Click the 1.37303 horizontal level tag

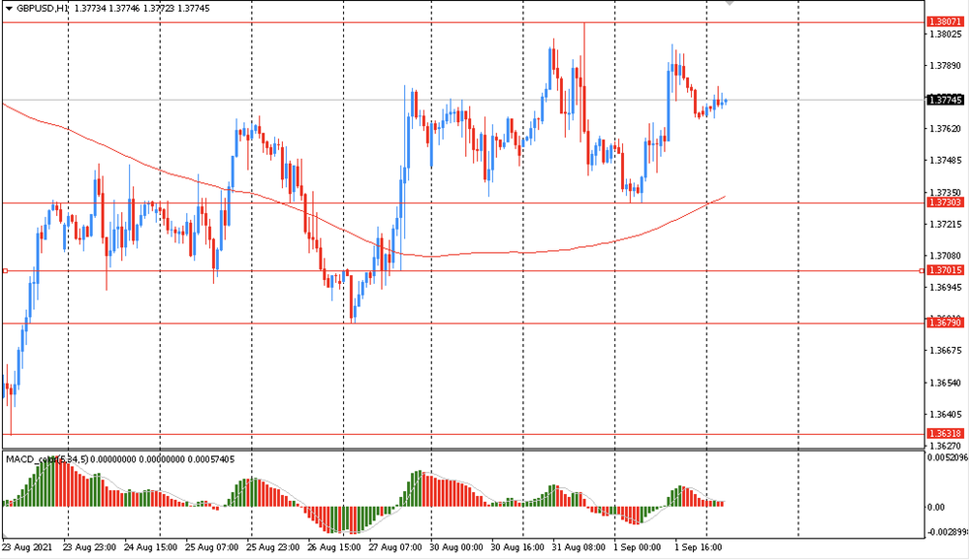coord(946,202)
